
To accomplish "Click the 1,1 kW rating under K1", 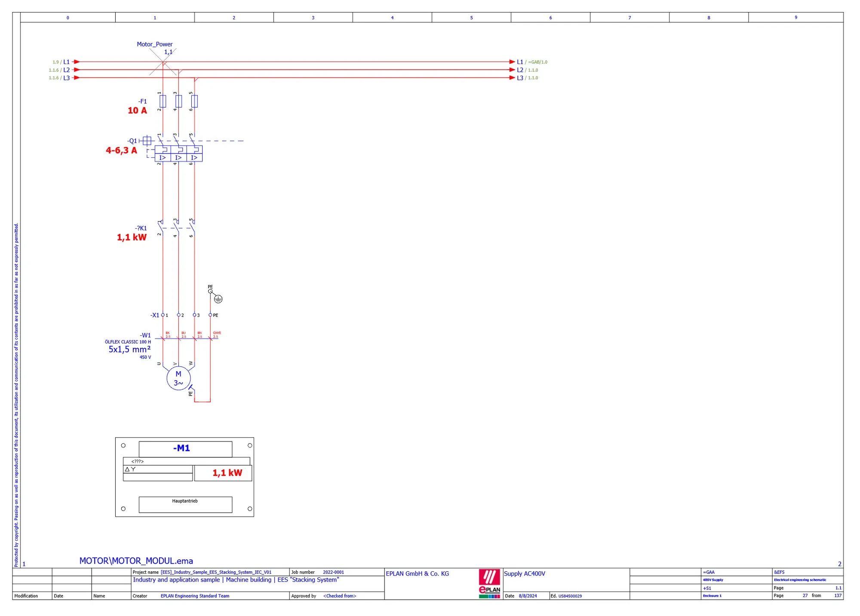I will click(x=132, y=237).
